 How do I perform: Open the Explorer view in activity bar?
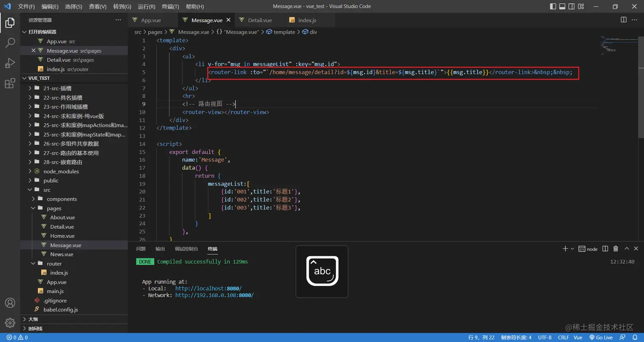coord(10,23)
